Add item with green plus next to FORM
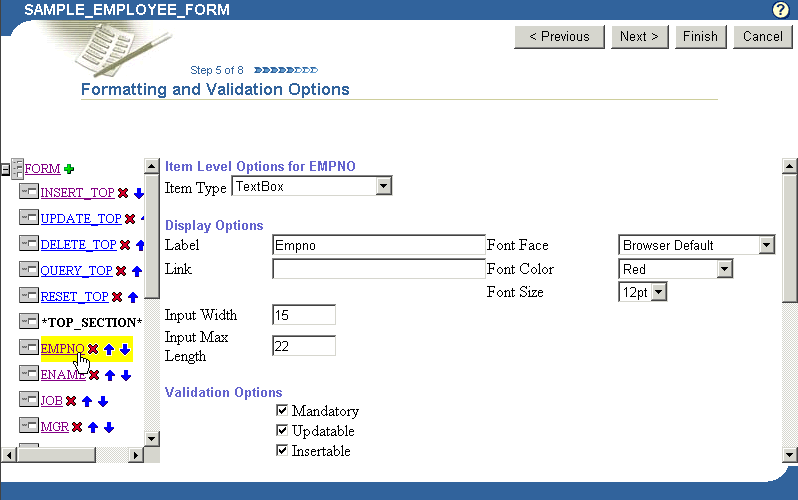 coord(69,169)
